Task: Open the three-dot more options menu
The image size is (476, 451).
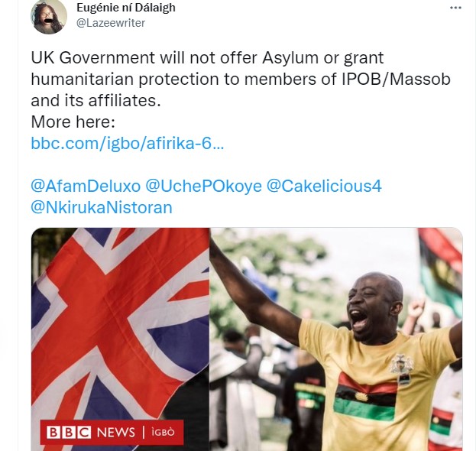Action: pos(455,8)
